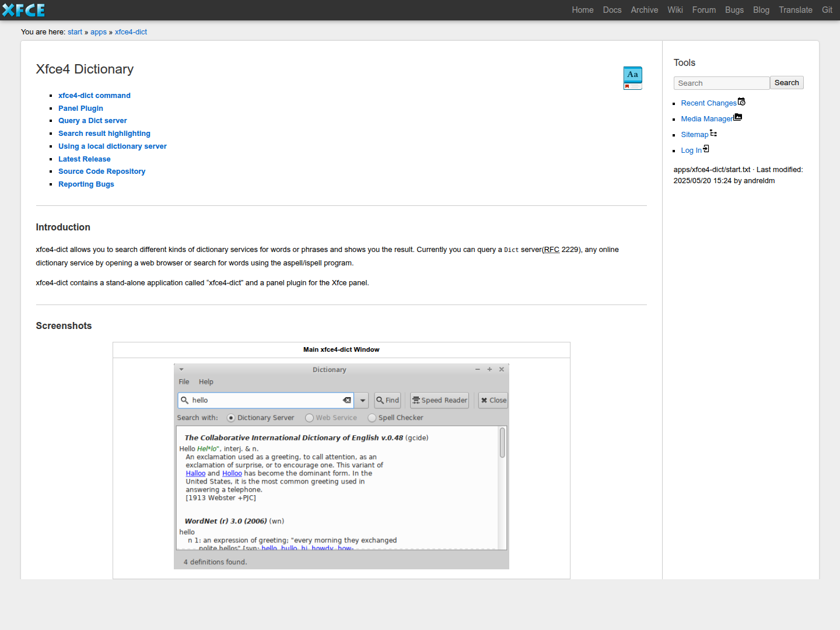The height and width of the screenshot is (630, 840).
Task: Open Wiki in top navigation
Action: (x=675, y=10)
